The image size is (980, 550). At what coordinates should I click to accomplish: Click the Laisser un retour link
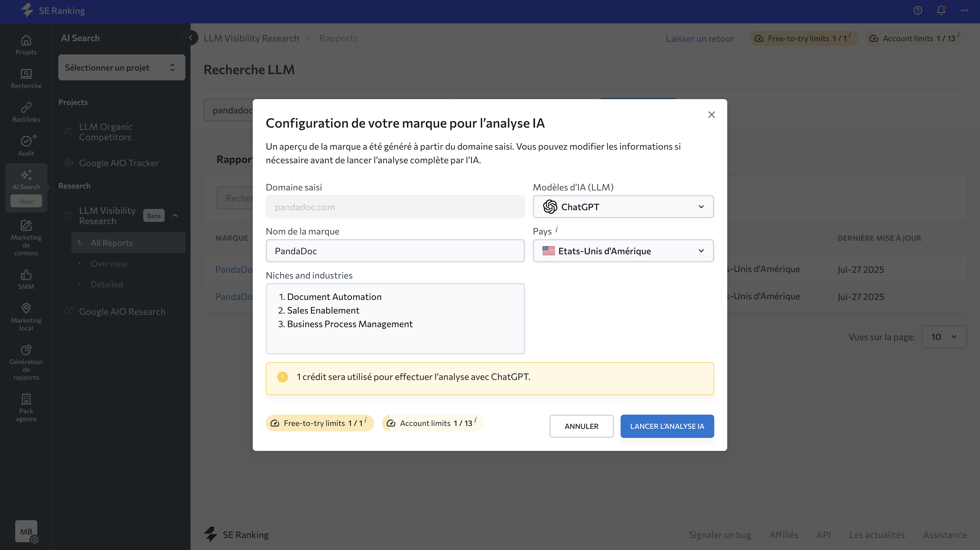[700, 39]
